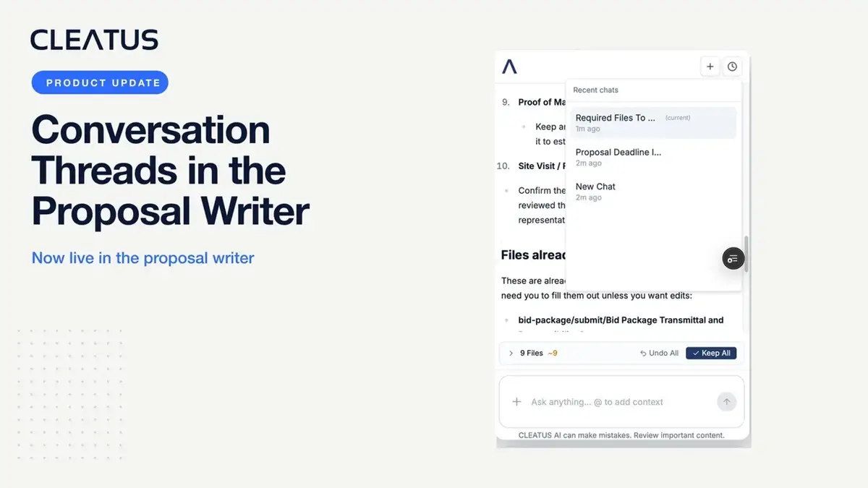Send message with the up-arrow button
868x488 pixels.
(x=726, y=402)
